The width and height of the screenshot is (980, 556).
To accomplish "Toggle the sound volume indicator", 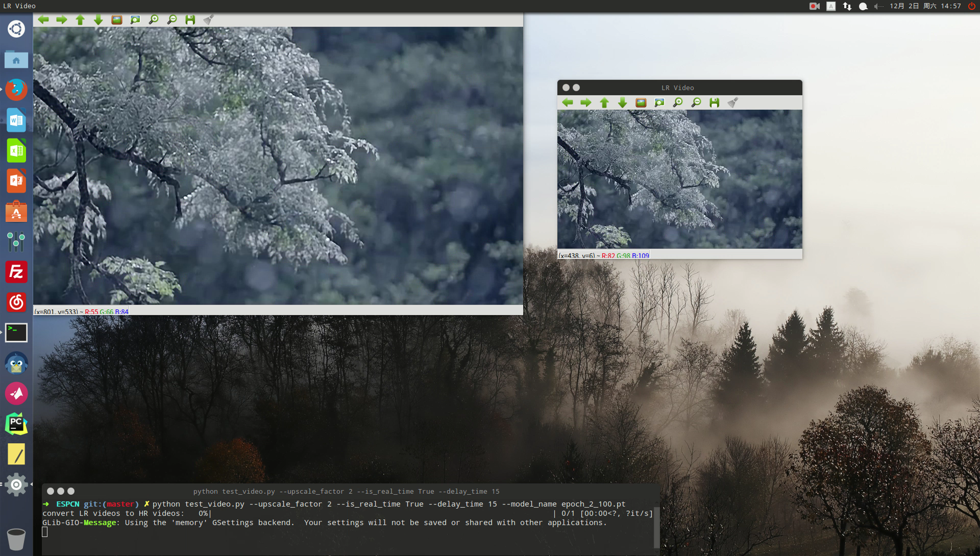I will (878, 6).
